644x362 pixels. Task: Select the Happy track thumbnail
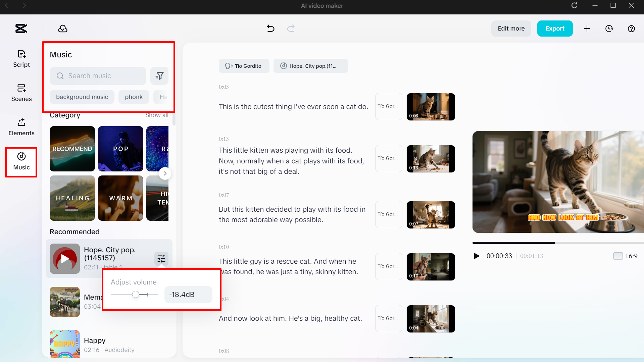65,344
